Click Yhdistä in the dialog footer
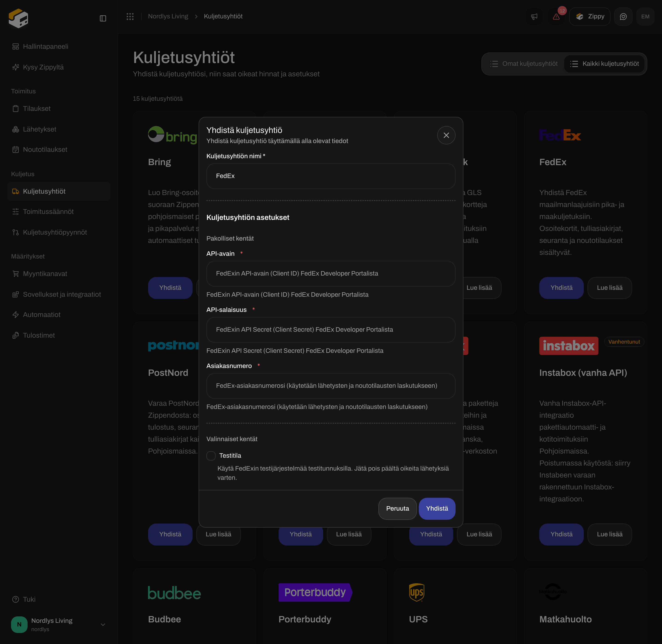The height and width of the screenshot is (644, 662). [x=437, y=509]
